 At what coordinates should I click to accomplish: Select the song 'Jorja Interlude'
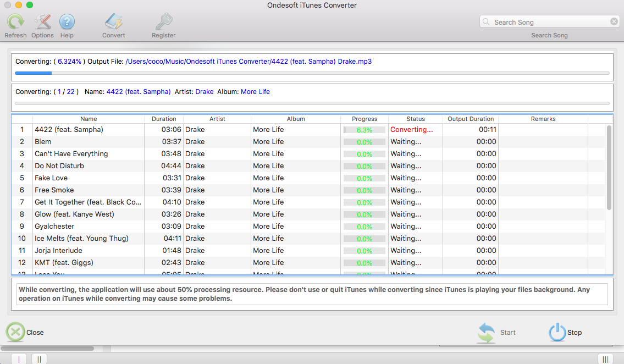click(58, 251)
